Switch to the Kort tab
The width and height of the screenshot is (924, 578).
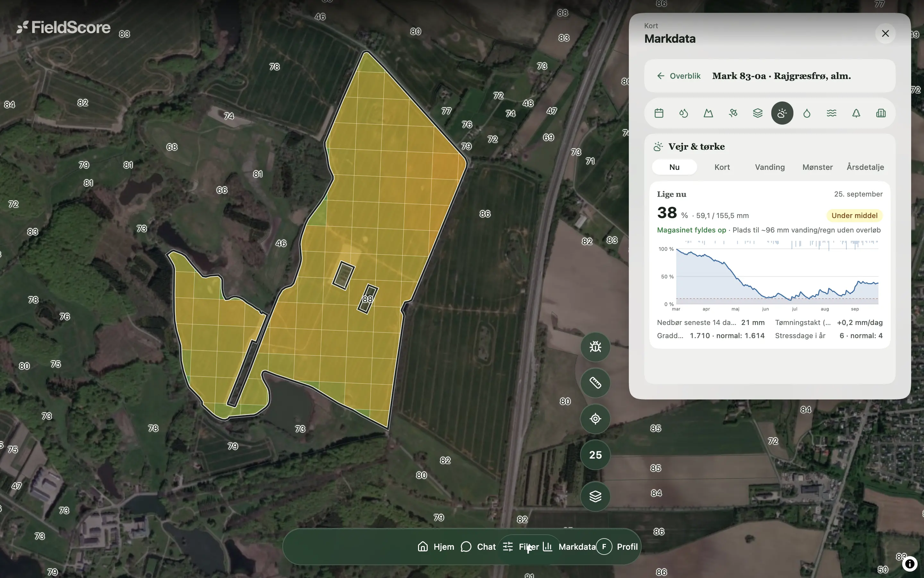tap(722, 167)
